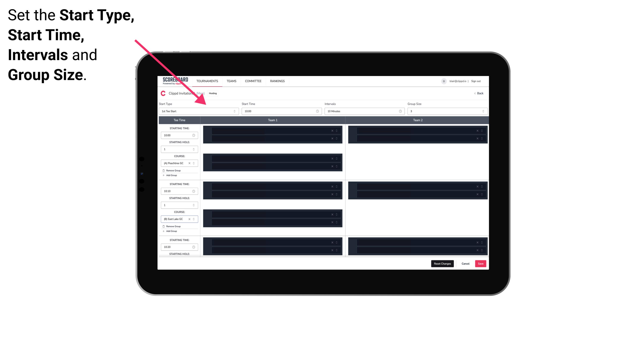Click the Intervals info icon
Screen dimensions: 644x346
(x=400, y=111)
